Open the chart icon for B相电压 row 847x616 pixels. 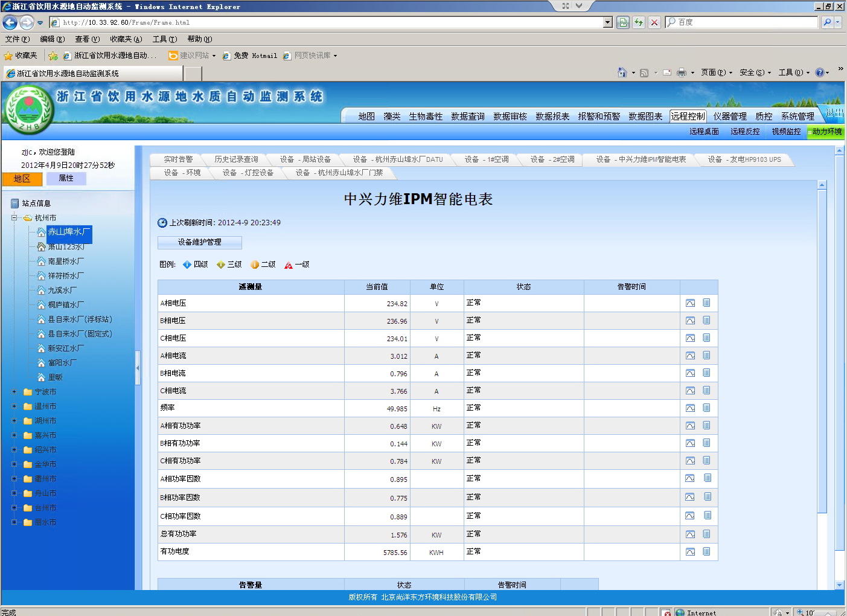pyautogui.click(x=690, y=321)
